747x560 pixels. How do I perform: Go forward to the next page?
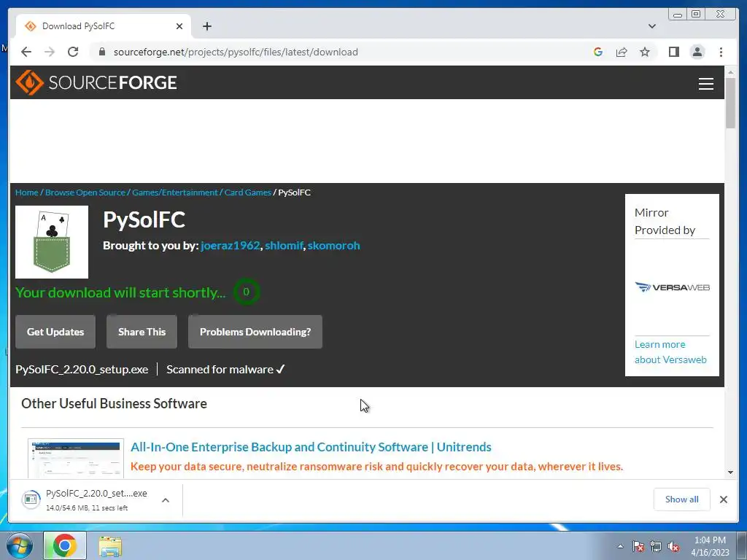pos(50,52)
